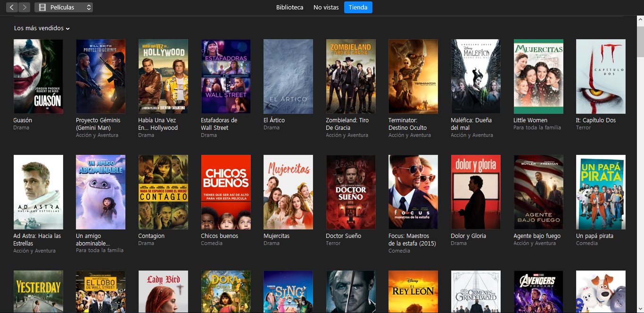The image size is (644, 313).
Task: Open the Yesterday movie poster
Action: pyautogui.click(x=38, y=292)
